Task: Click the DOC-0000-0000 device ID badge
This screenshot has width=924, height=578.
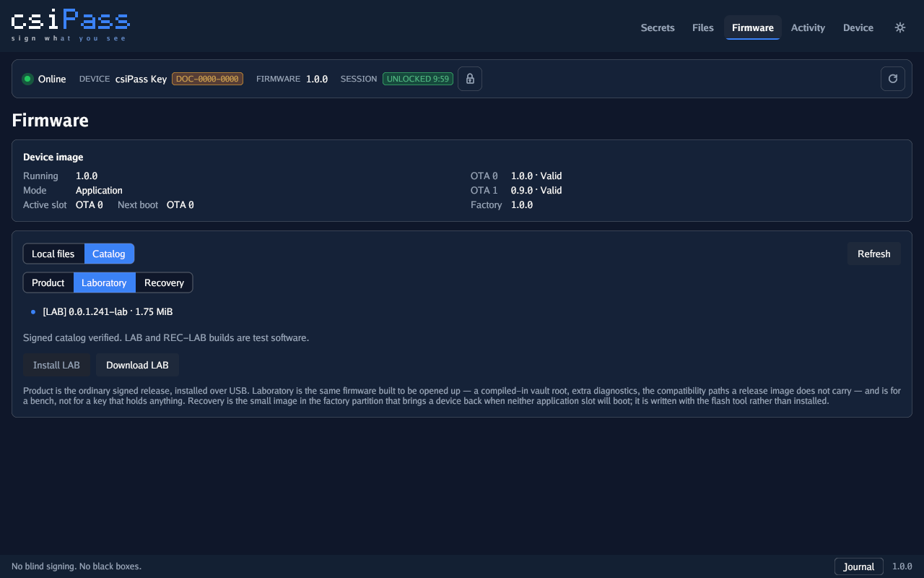Action: pyautogui.click(x=207, y=79)
